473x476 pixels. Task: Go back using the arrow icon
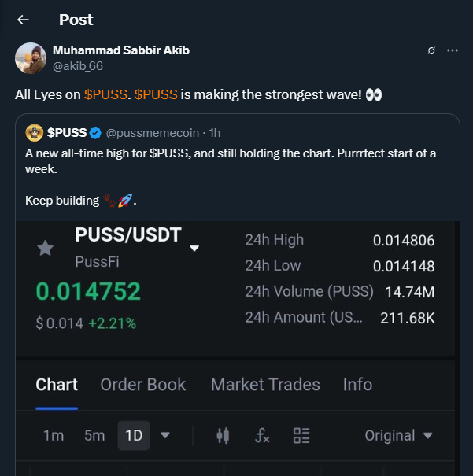(23, 20)
